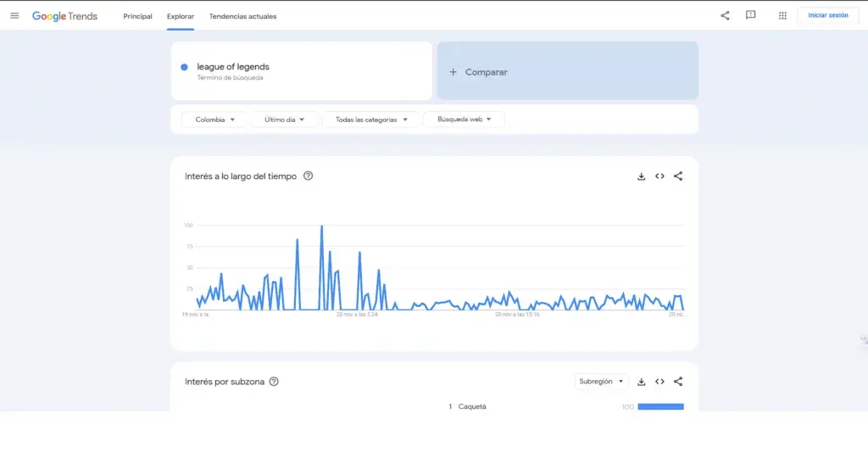Image resolution: width=868 pixels, height=469 pixels.
Task: Open help for Interés por subzona
Action: (274, 382)
